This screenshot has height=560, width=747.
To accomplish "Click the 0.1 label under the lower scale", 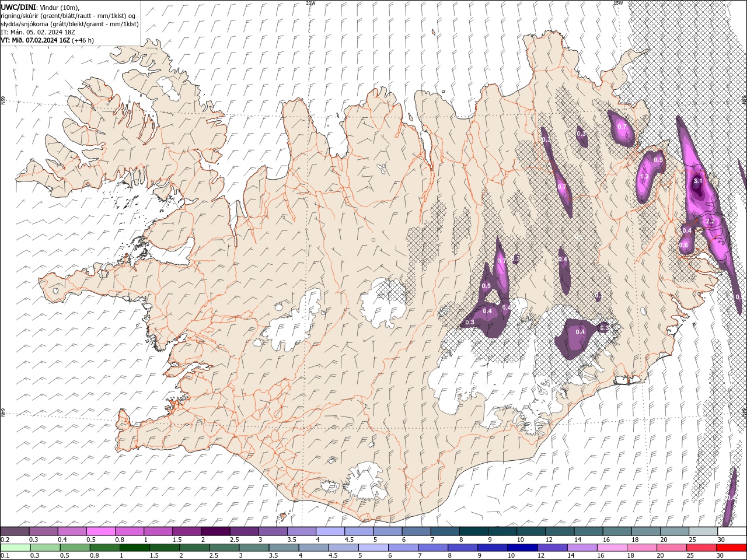I will [x=5, y=556].
